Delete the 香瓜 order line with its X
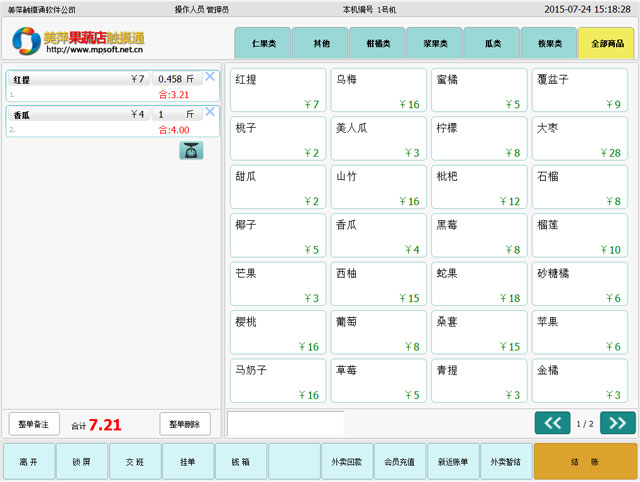This screenshot has width=640, height=482. 210,111
